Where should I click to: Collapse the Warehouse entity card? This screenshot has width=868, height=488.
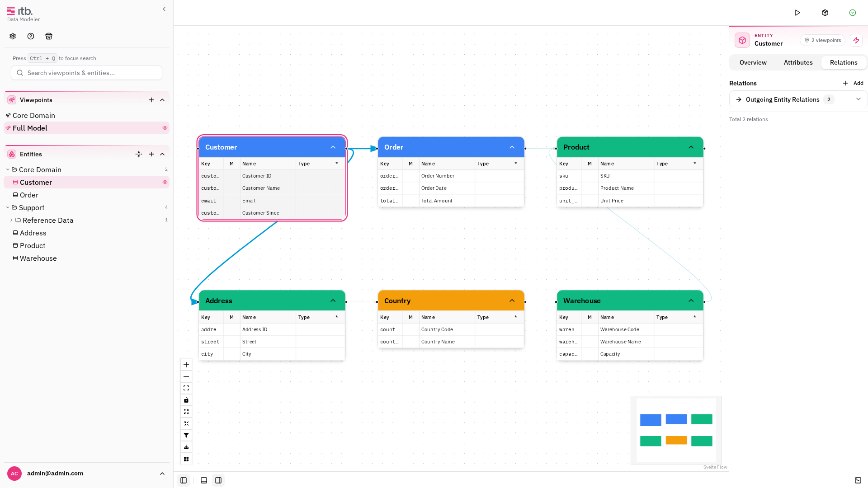[691, 300]
